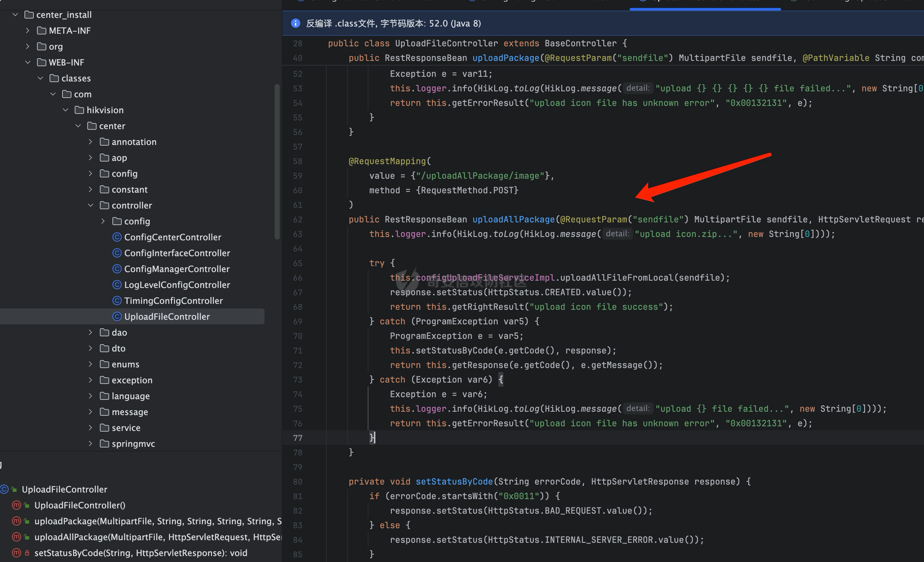Screen dimensions: 924x562
Task: Select config folder under controller
Action: [137, 221]
